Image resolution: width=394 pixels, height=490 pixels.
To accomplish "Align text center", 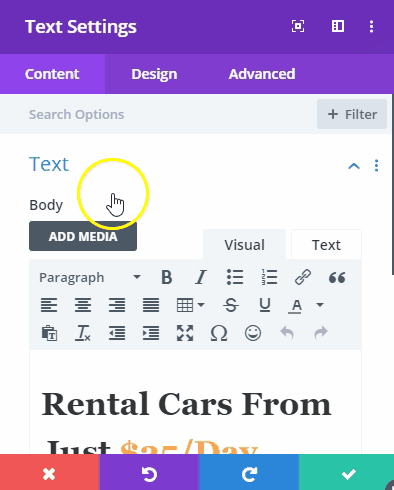I will point(83,305).
